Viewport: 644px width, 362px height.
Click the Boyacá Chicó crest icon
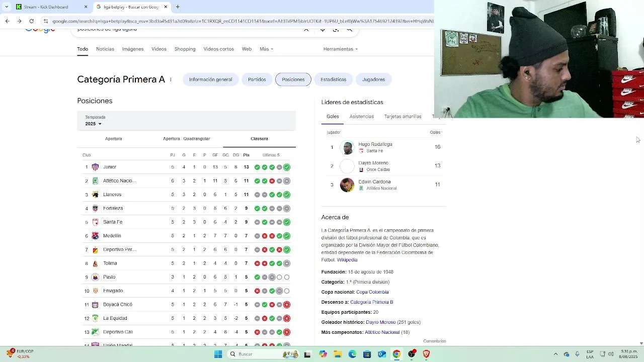tap(95, 305)
